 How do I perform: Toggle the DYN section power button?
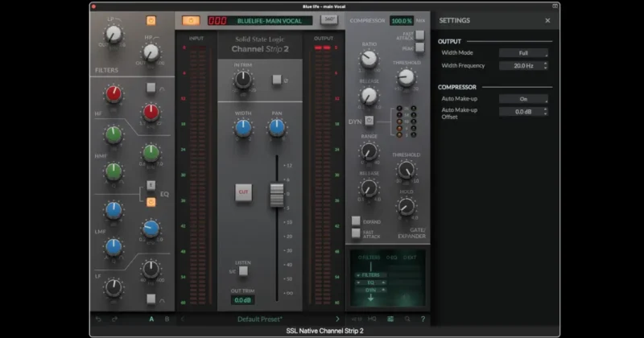(x=369, y=121)
